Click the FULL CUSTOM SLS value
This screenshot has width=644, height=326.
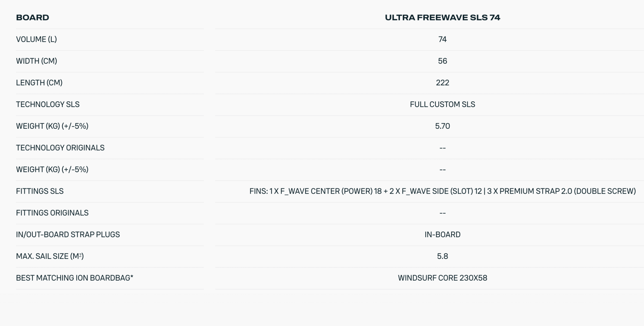pyautogui.click(x=442, y=105)
